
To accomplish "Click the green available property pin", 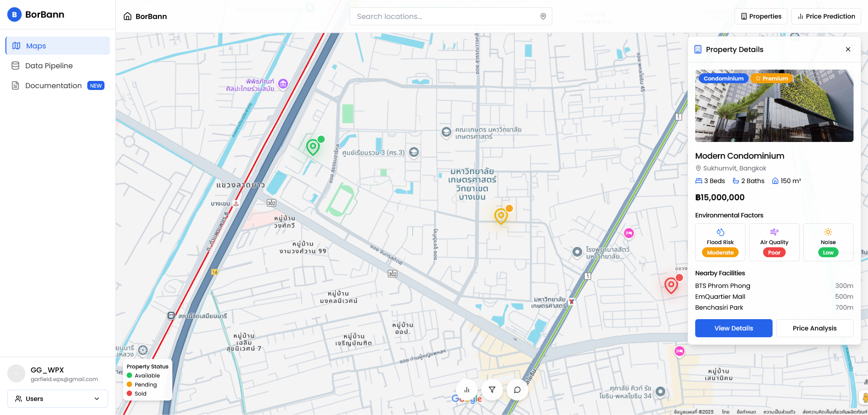I will (x=313, y=147).
